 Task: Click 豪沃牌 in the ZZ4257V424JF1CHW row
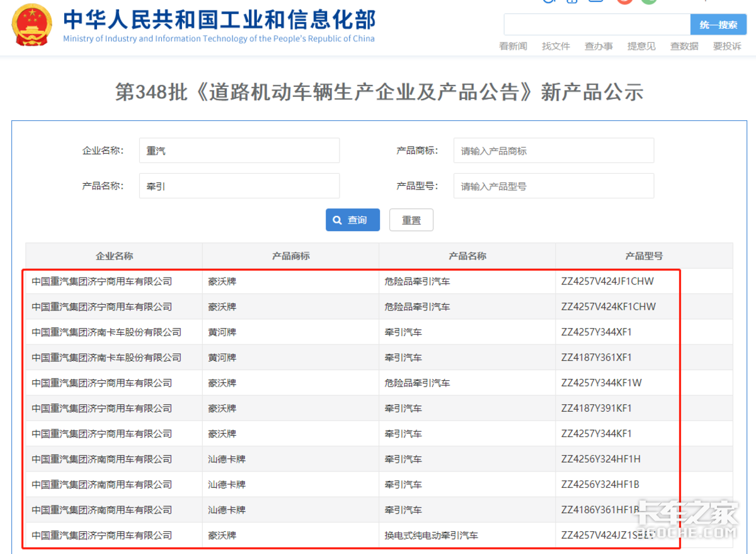coord(222,281)
